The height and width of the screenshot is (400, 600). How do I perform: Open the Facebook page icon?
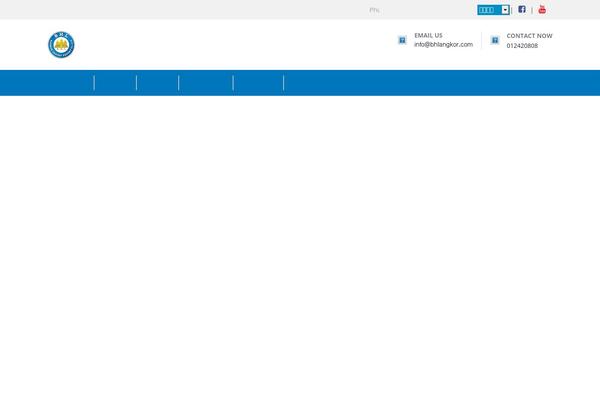click(x=522, y=9)
